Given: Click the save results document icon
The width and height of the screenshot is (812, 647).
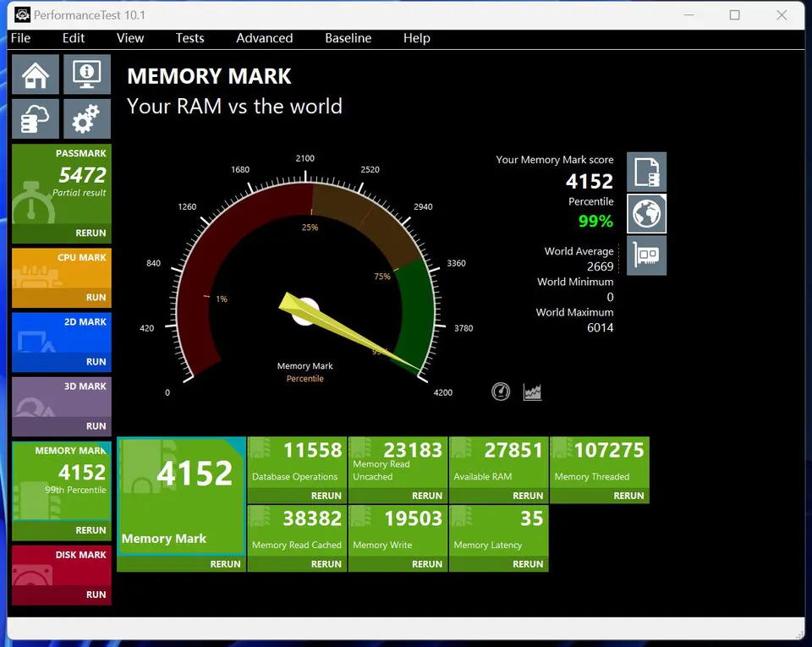Looking at the screenshot, I should (646, 172).
